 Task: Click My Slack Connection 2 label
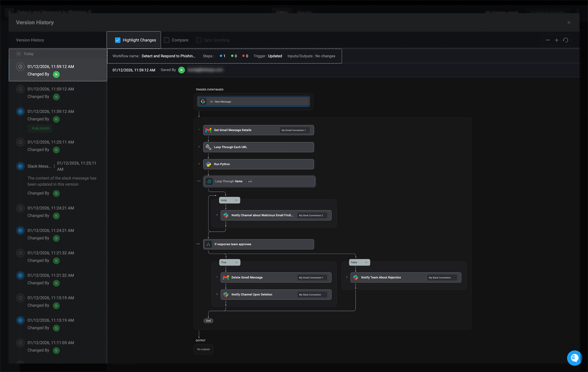[x=311, y=215]
